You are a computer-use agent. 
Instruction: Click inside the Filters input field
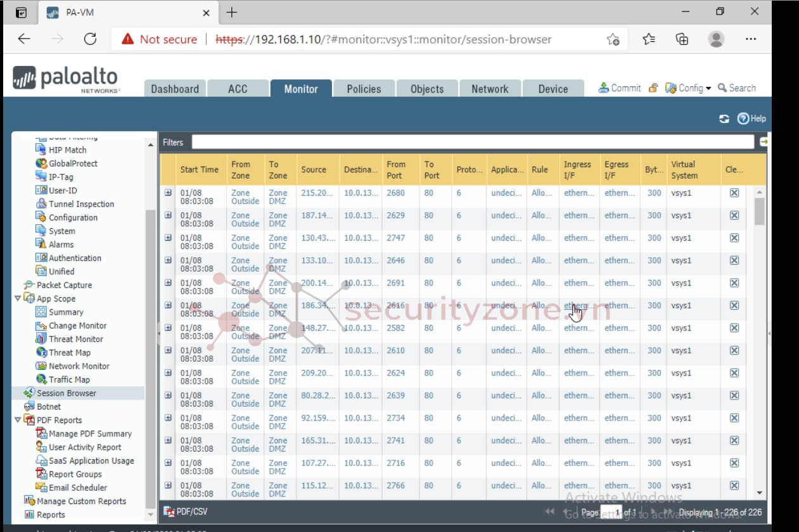coord(472,142)
